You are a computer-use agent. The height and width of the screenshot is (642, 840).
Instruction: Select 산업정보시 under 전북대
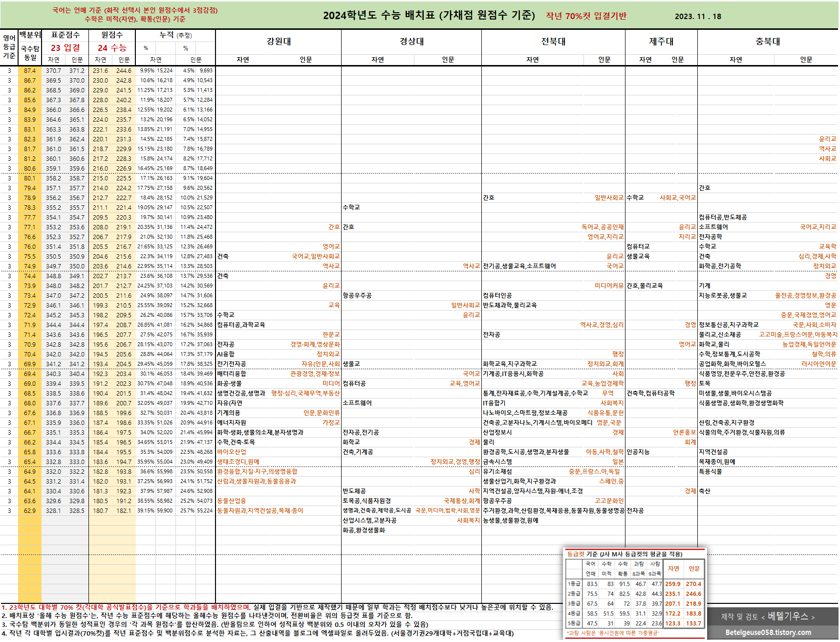point(497,432)
